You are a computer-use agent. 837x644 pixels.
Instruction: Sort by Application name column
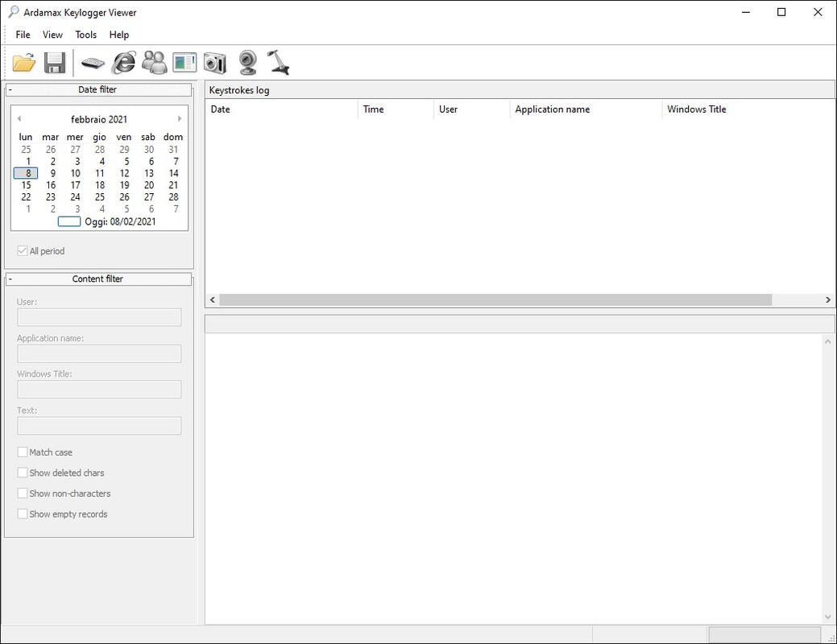point(586,109)
